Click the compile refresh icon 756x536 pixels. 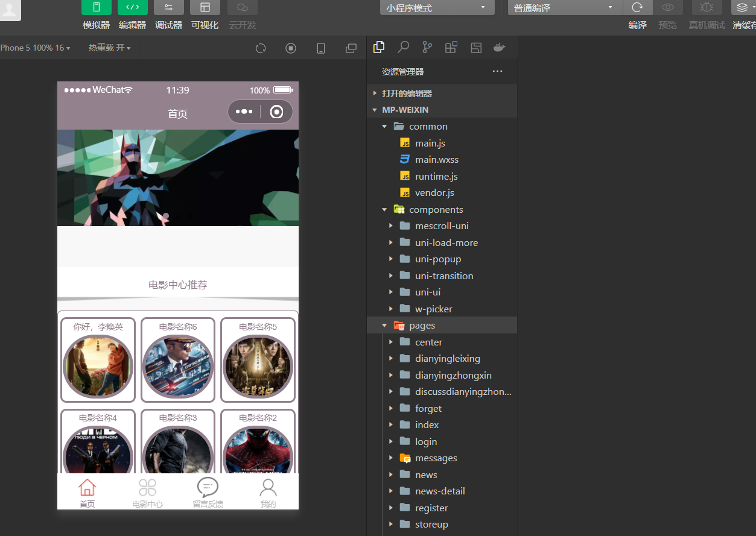click(637, 7)
